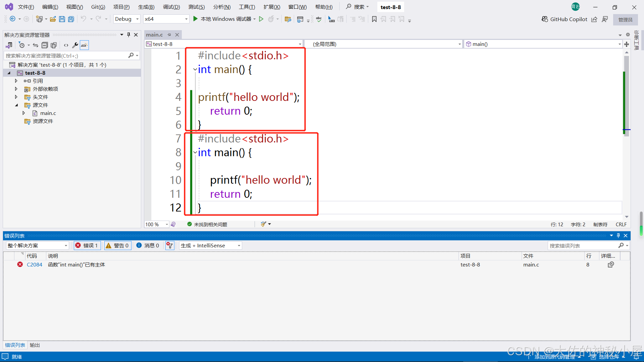Switch to the 输出 output tab
This screenshot has width=644, height=362.
point(35,345)
